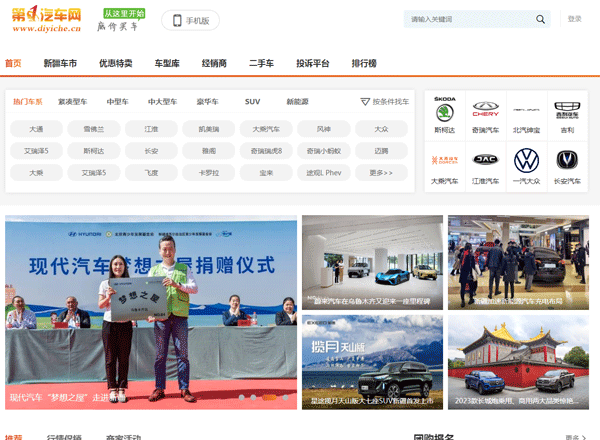Open the 蔚来汽车 showroom news thumbnail

click(x=372, y=262)
